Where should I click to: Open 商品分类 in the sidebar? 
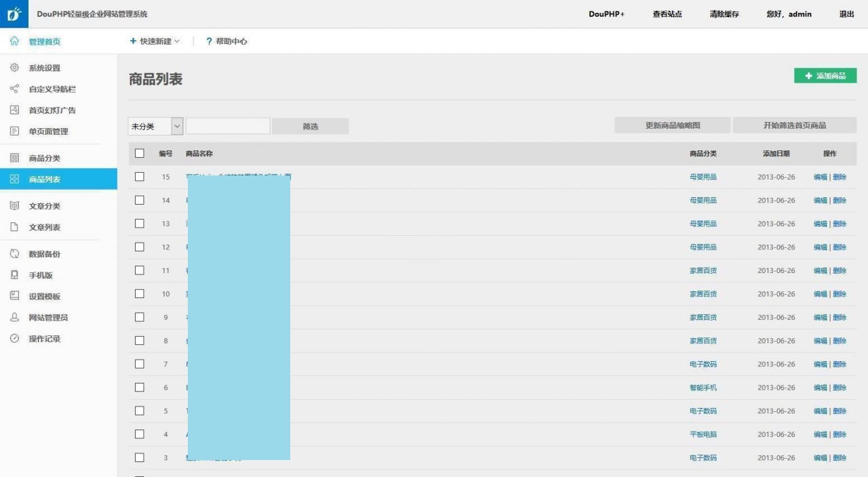[x=45, y=158]
